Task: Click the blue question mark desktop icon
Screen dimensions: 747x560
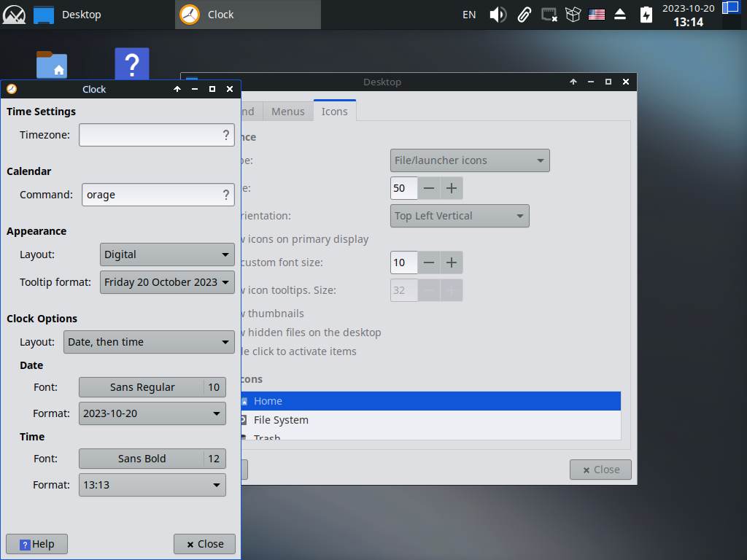Action: coord(132,65)
